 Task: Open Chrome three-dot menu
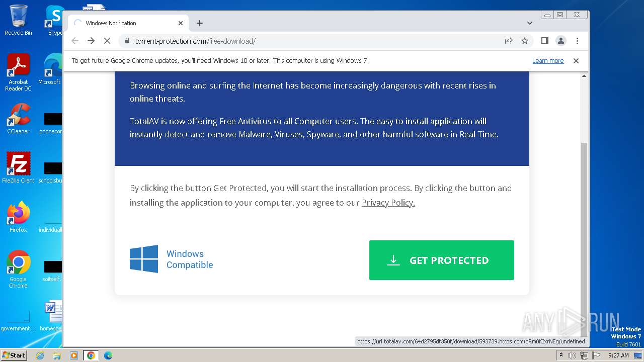click(577, 41)
